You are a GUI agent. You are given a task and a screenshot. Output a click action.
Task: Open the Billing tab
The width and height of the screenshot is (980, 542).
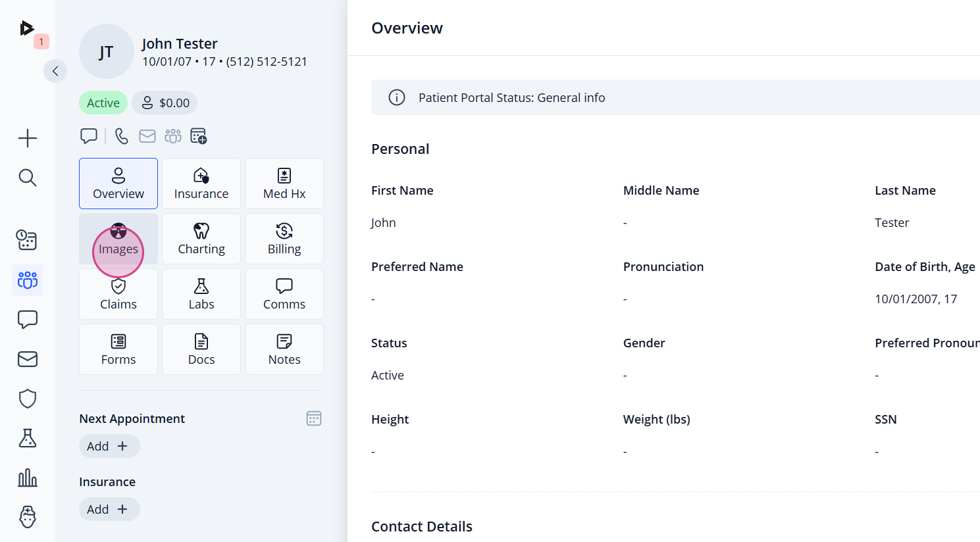pyautogui.click(x=284, y=239)
